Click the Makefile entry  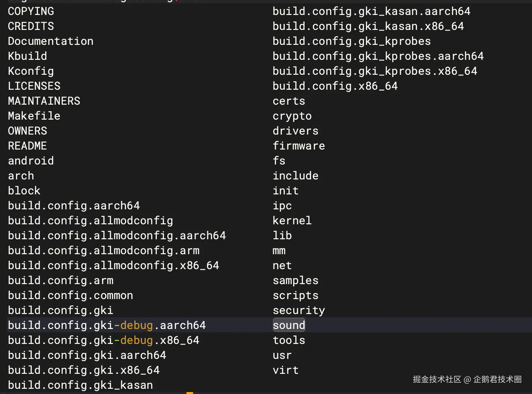[34, 116]
